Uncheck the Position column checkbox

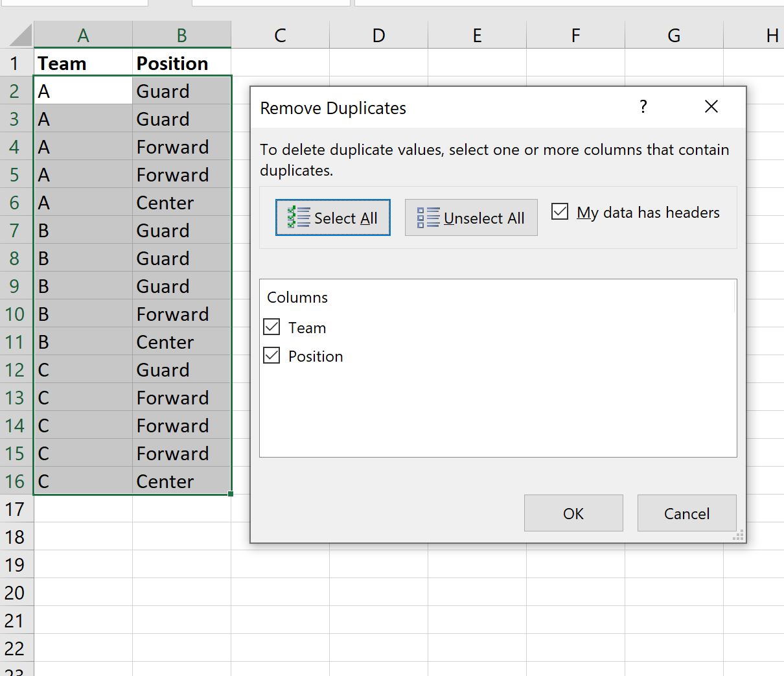click(x=271, y=355)
